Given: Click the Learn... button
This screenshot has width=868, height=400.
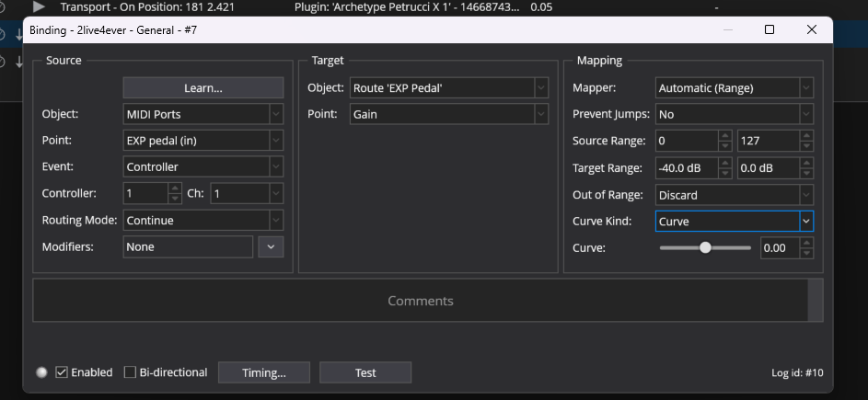Looking at the screenshot, I should [x=203, y=88].
